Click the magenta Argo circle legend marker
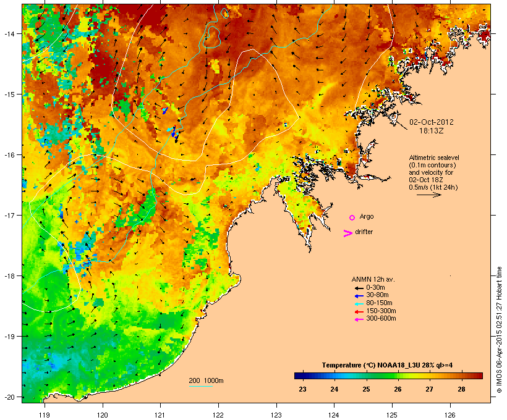The width and height of the screenshot is (507, 420). (352, 218)
